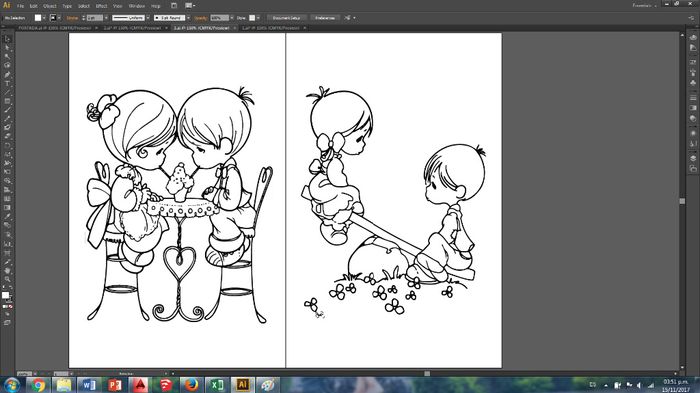The height and width of the screenshot is (393, 700).
Task: Click the stroke weight stepper arrows
Action: pos(83,18)
